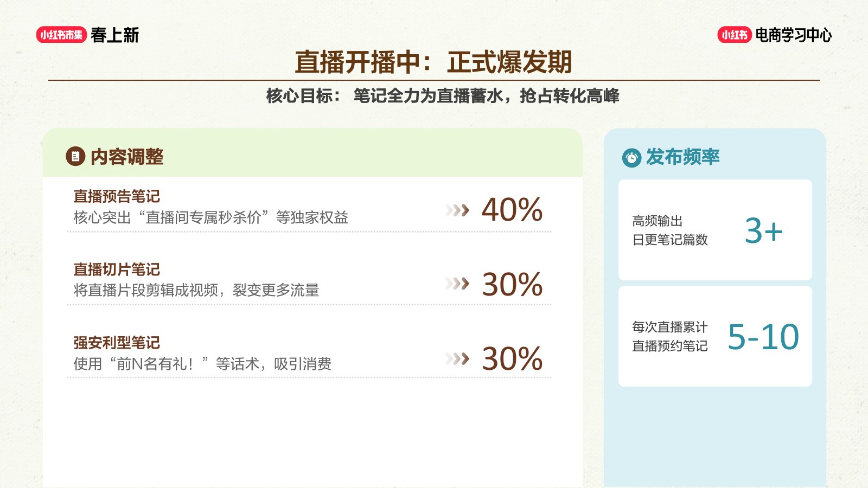The width and height of the screenshot is (868, 488).
Task: Click the 每次直播累计 直播预约笔记 card
Action: (715, 336)
